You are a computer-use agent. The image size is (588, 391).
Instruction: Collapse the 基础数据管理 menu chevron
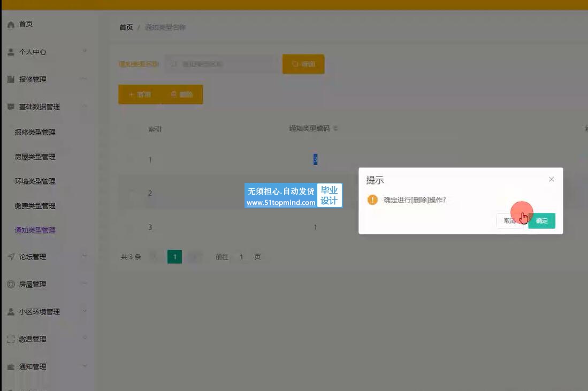(x=85, y=106)
